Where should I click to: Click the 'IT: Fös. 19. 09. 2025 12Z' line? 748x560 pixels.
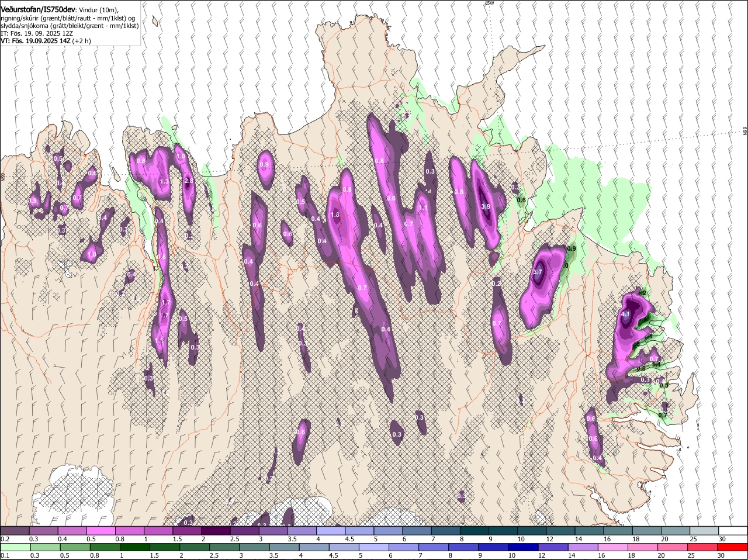click(x=37, y=33)
